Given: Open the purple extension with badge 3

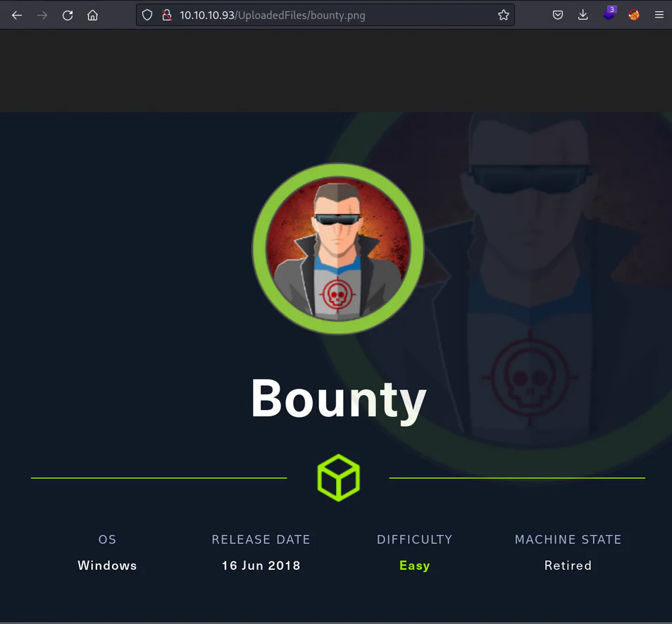Looking at the screenshot, I should (x=609, y=13).
